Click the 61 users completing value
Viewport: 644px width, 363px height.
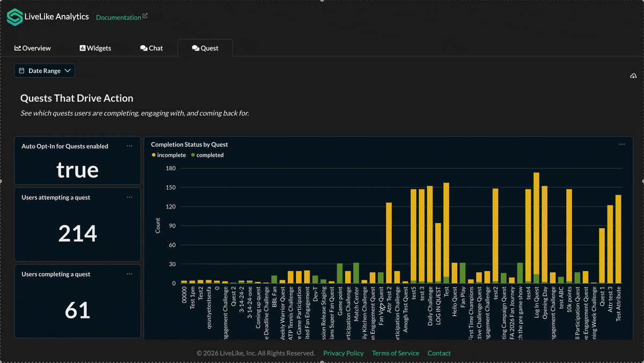pyautogui.click(x=78, y=310)
